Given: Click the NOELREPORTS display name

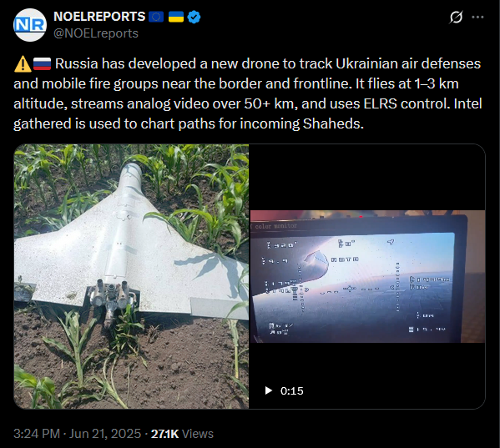Looking at the screenshot, I should point(99,17).
